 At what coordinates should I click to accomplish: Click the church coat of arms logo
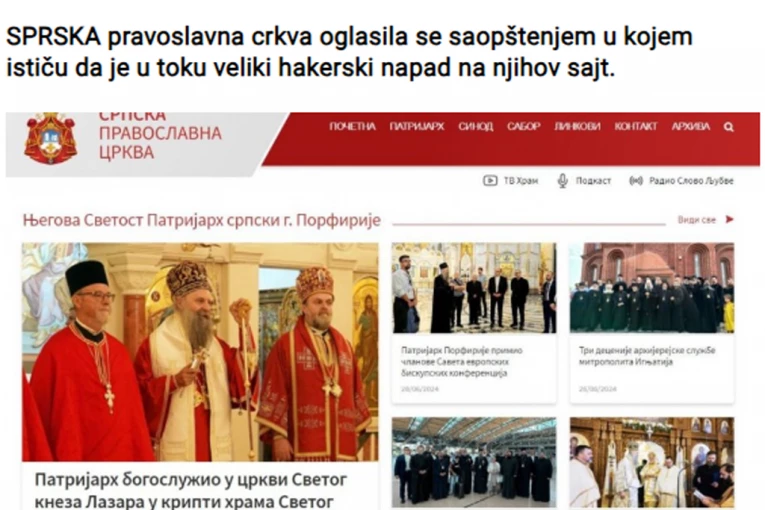pos(51,138)
